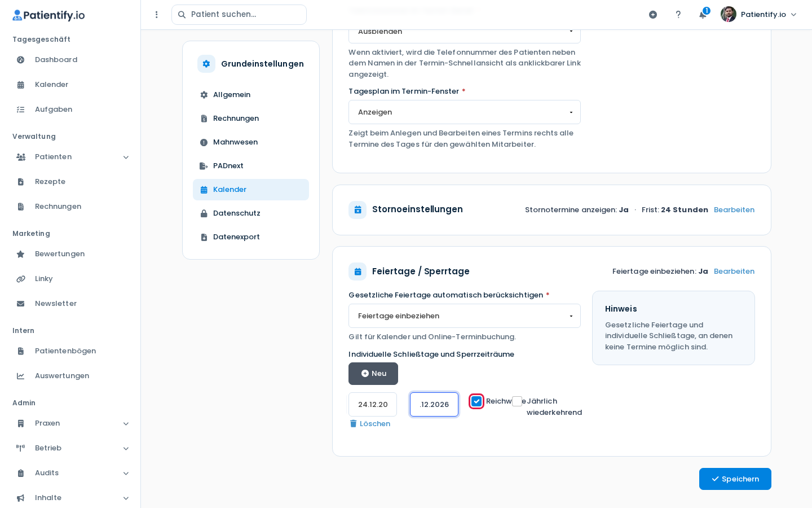Open the notifications bell
The width and height of the screenshot is (812, 508).
pos(703,15)
